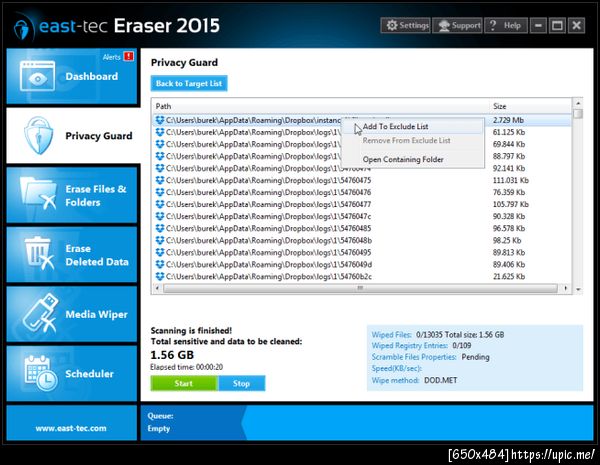Select row ending logs\1\5476049d
The height and width of the screenshot is (465, 600).
click(362, 264)
